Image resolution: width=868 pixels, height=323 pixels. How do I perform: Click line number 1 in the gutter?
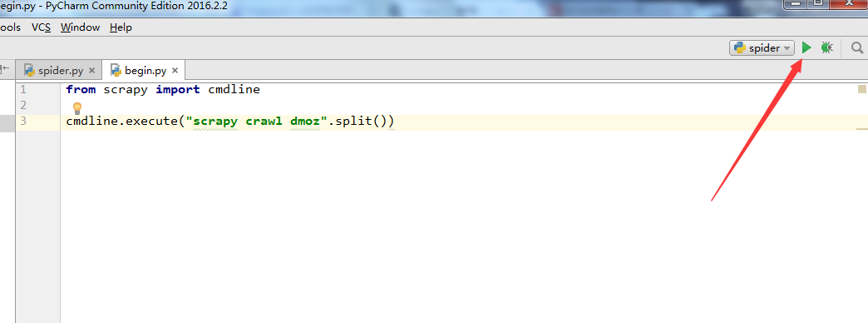click(22, 89)
